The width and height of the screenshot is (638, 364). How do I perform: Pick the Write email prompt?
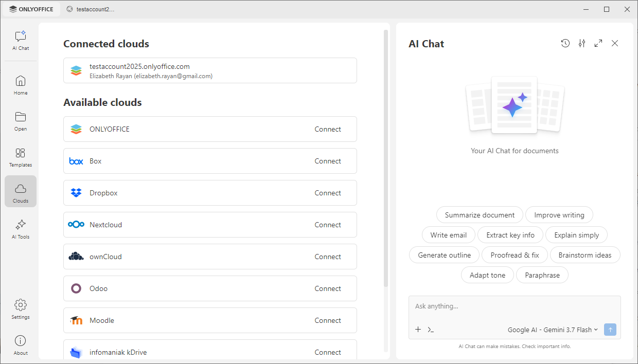click(449, 235)
